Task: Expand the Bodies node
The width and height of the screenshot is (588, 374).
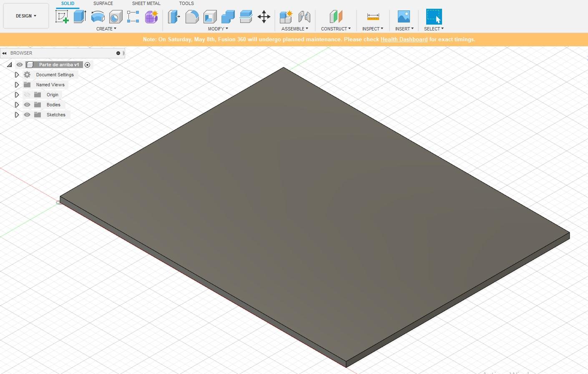Action: (17, 105)
